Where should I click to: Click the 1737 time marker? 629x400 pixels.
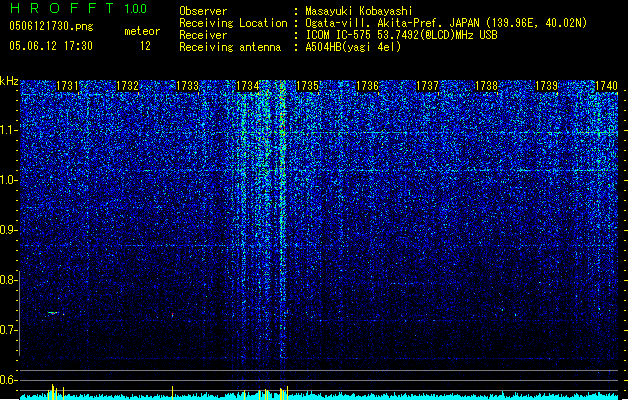click(x=427, y=86)
